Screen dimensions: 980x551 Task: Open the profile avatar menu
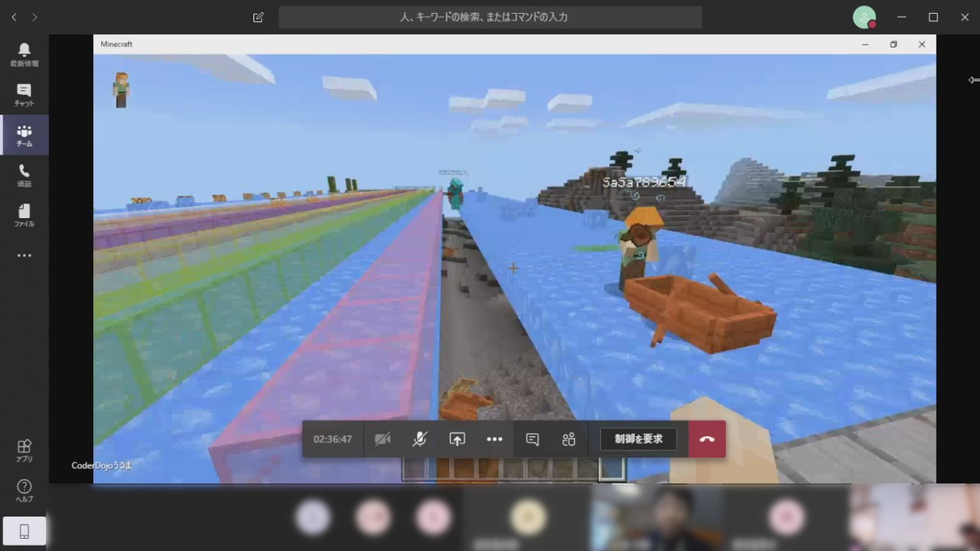click(x=864, y=17)
